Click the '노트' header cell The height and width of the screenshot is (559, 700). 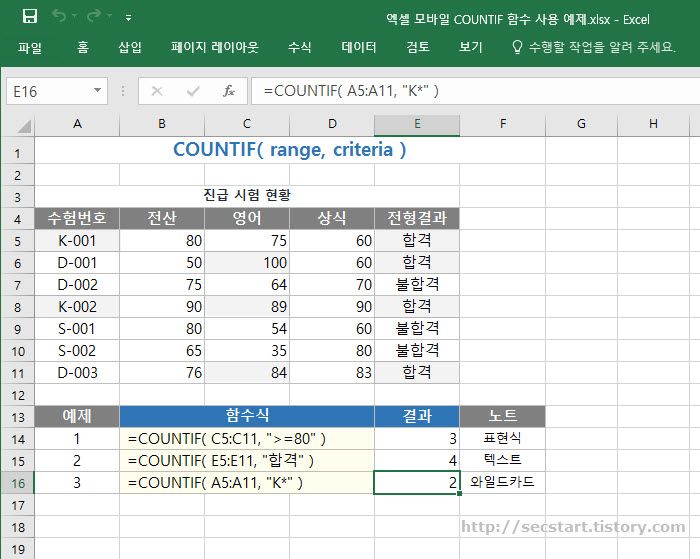coord(502,416)
